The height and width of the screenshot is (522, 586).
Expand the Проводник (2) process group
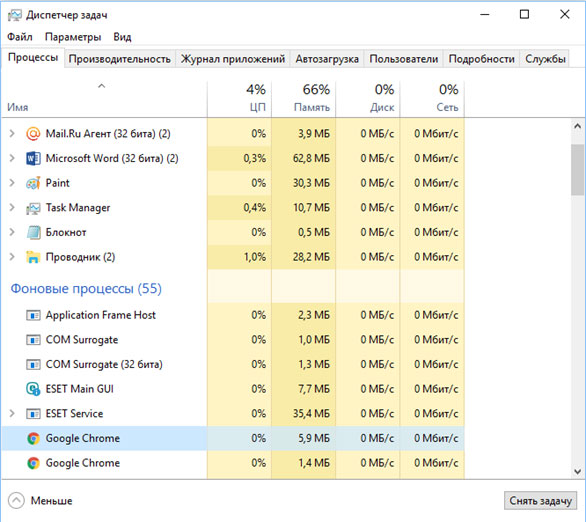12,257
